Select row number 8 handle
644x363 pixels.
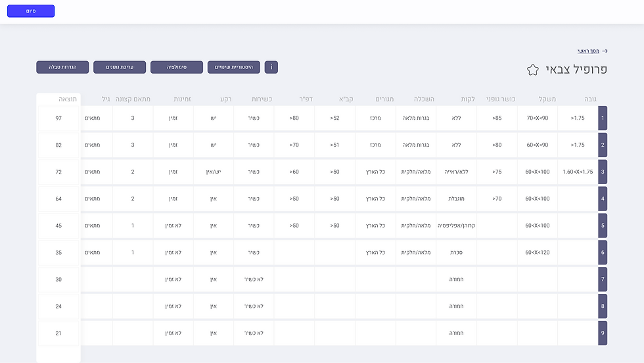603,306
